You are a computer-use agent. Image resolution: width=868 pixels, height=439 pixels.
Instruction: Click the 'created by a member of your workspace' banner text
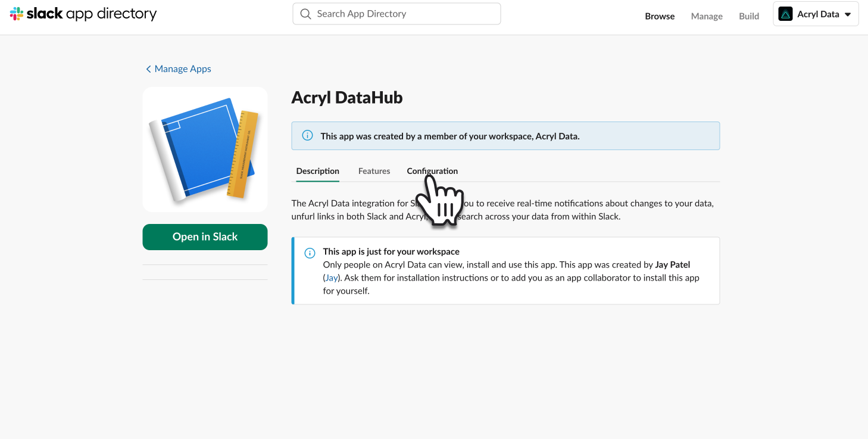point(450,136)
